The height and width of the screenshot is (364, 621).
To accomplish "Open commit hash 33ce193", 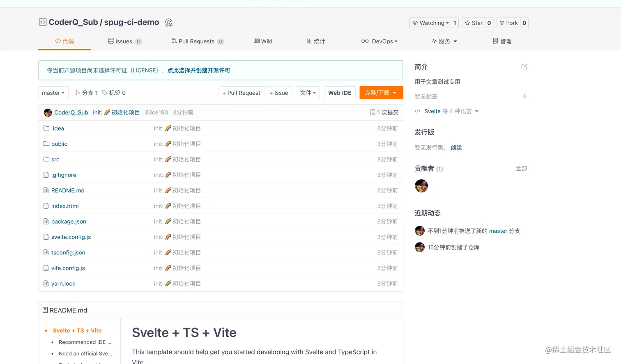I will pos(156,112).
